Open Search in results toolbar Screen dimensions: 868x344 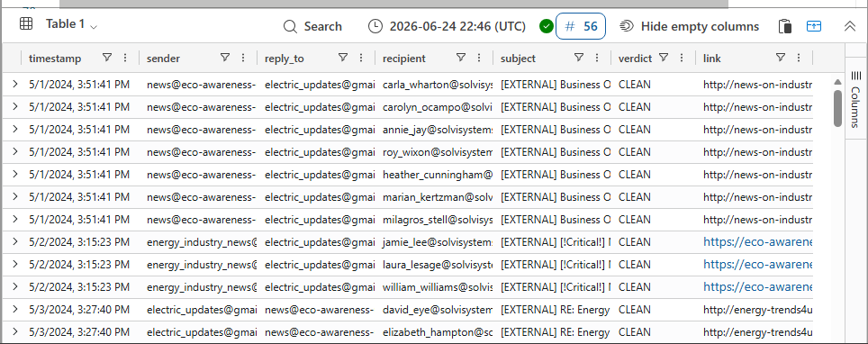coord(312,26)
